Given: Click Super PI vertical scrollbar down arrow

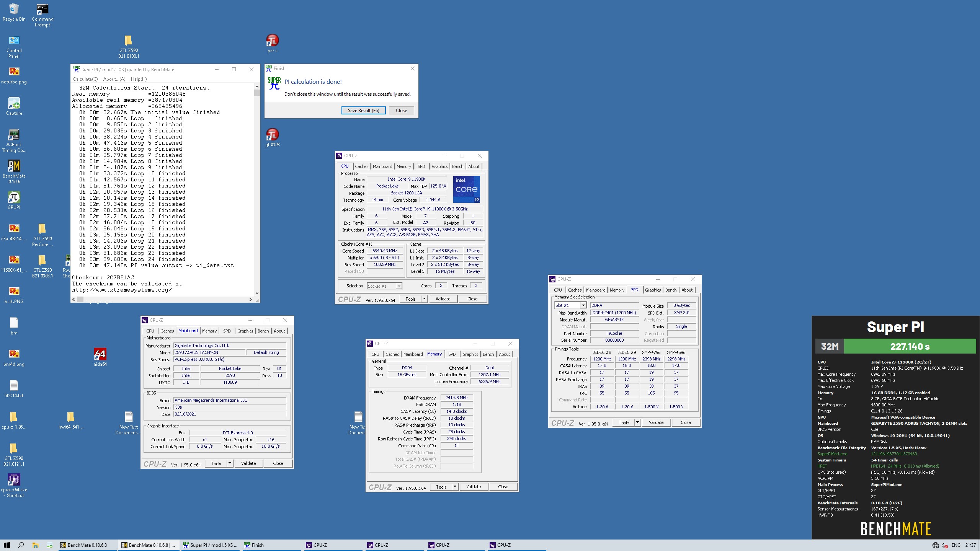Looking at the screenshot, I should tap(257, 293).
